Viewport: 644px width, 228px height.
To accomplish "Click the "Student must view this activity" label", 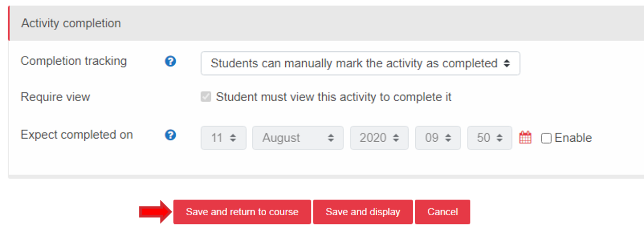I will pyautogui.click(x=334, y=97).
